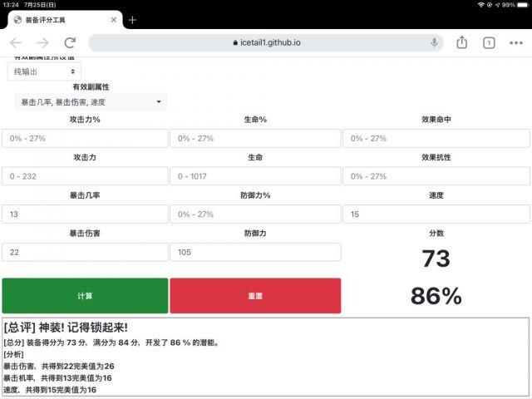Viewport: 532px width, 399px height.
Task: Click the icetail1.github.io address bar
Action: point(266,42)
